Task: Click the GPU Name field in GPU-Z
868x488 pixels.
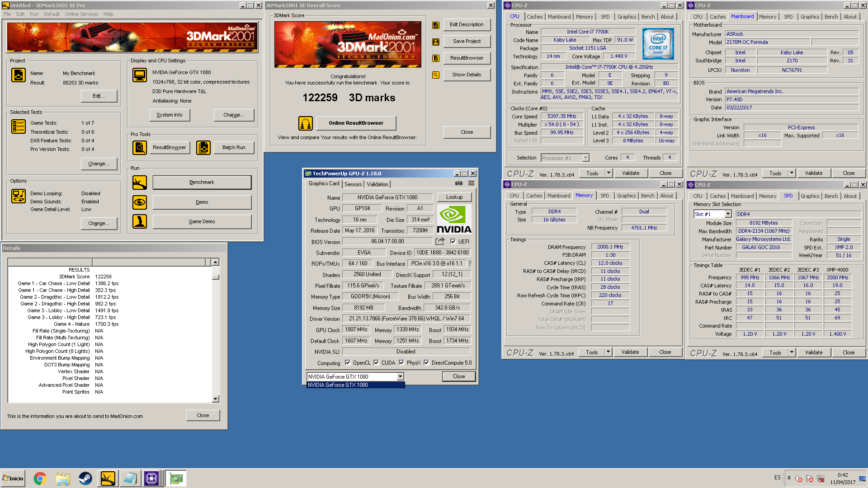Action: (387, 197)
